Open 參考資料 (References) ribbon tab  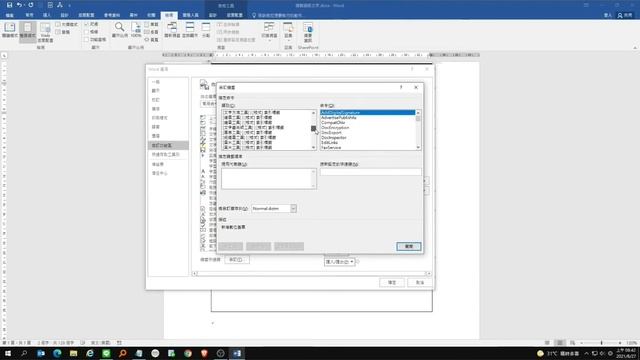(x=112, y=15)
